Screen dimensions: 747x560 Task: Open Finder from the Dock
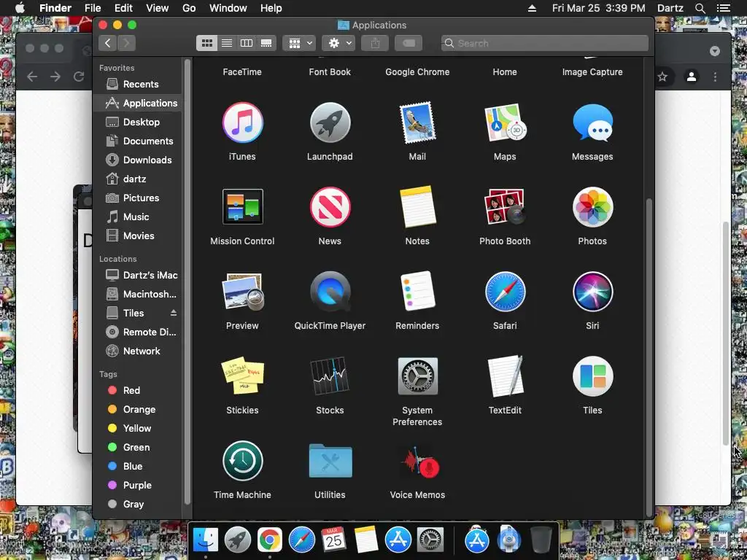click(x=206, y=540)
